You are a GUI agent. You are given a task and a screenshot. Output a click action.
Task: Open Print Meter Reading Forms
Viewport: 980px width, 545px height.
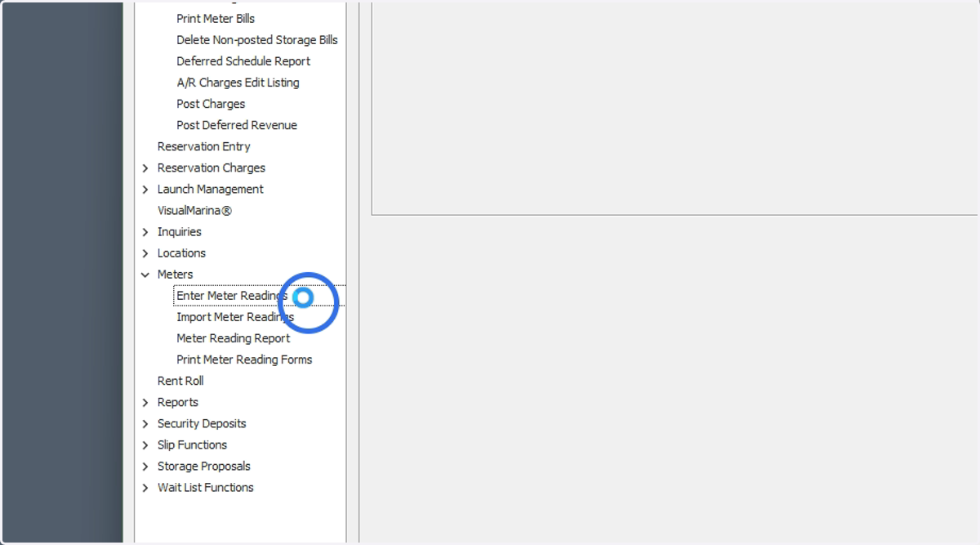coord(244,359)
